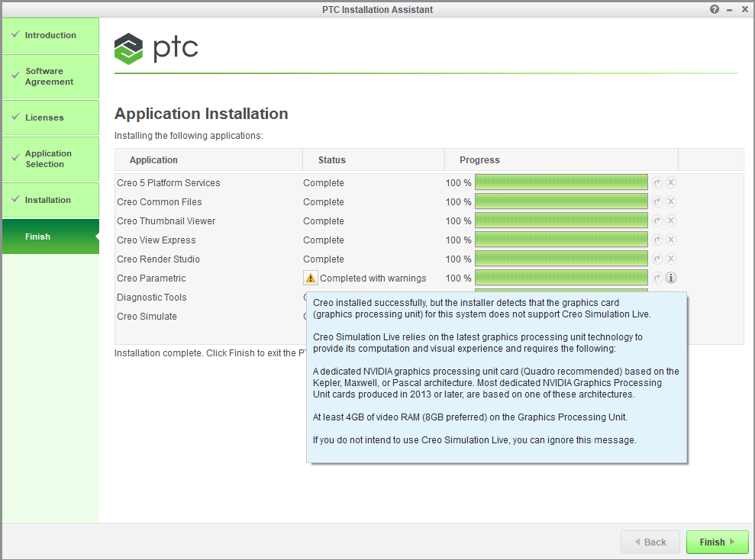
Task: Click the Status column header
Action: [x=373, y=159]
